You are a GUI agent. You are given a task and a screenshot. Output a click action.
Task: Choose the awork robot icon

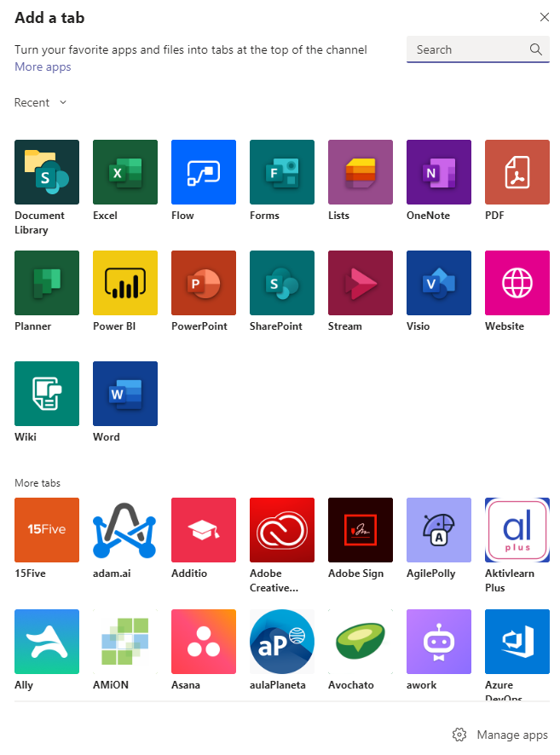[439, 642]
